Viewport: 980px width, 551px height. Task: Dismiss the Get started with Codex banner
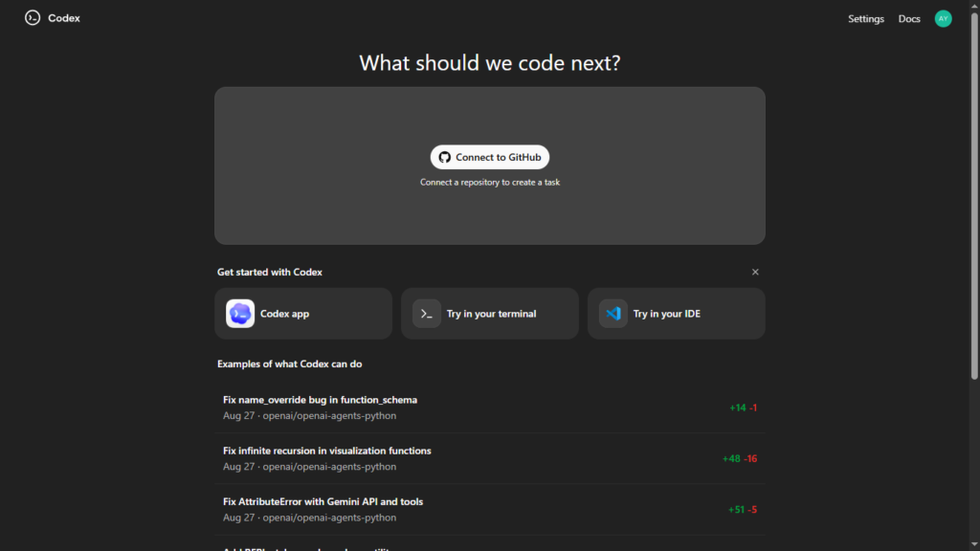click(755, 272)
